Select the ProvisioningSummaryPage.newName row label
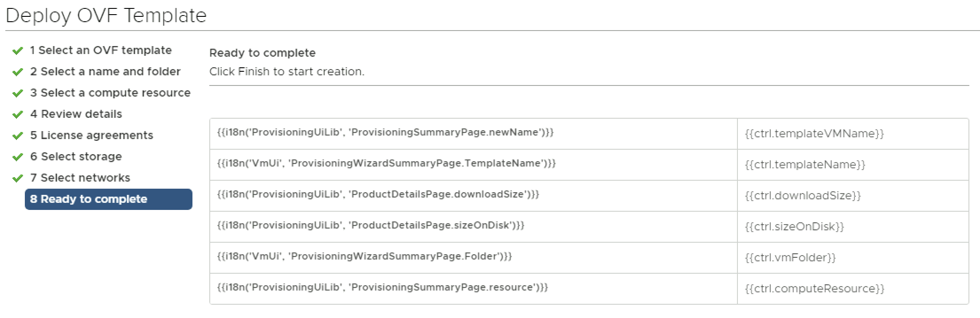The width and height of the screenshot is (980, 318). click(x=385, y=132)
